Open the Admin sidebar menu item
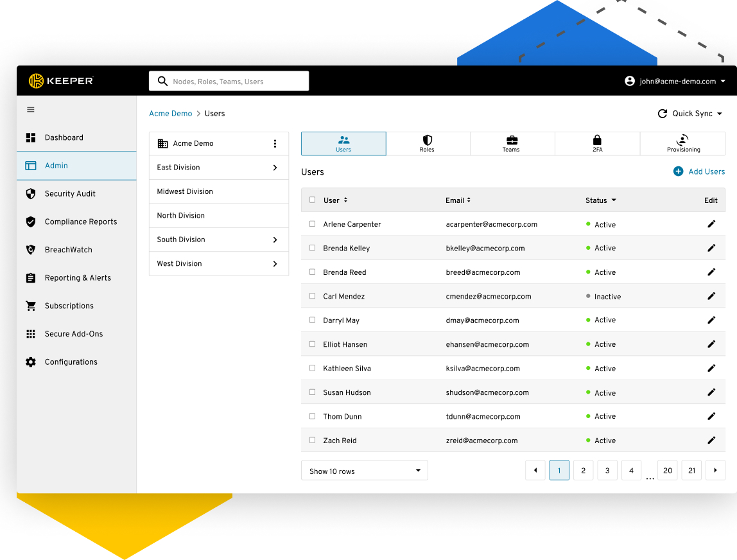Image resolution: width=737 pixels, height=560 pixels. (x=76, y=166)
